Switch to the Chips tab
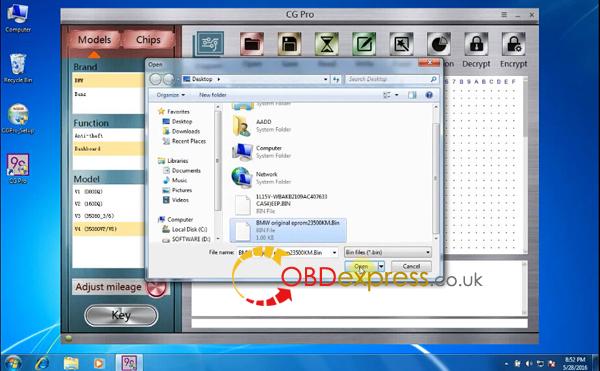The width and height of the screenshot is (600, 371). [148, 40]
